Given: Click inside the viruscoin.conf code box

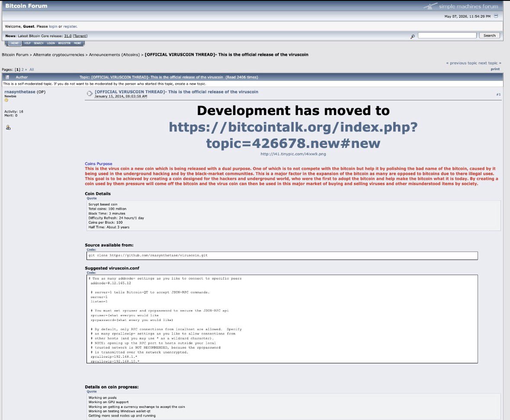Looking at the screenshot, I should (x=282, y=319).
